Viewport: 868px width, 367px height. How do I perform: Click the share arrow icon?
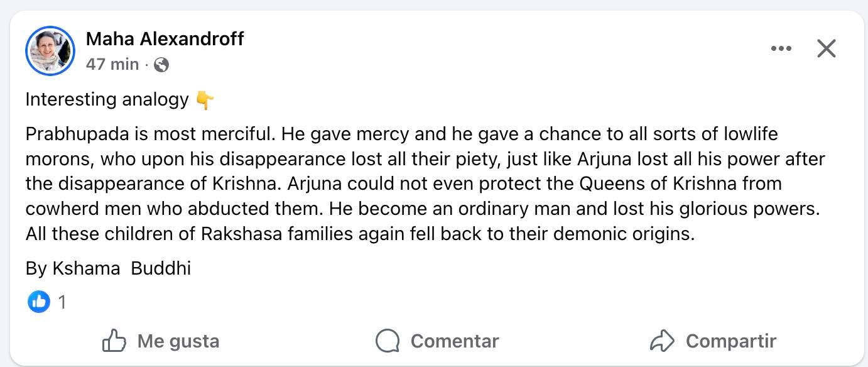[662, 341]
